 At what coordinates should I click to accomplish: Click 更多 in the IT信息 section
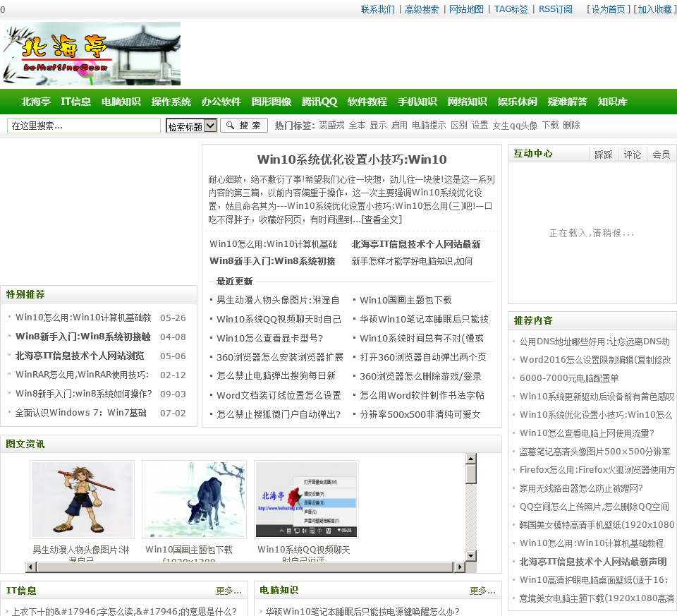pyautogui.click(x=228, y=591)
